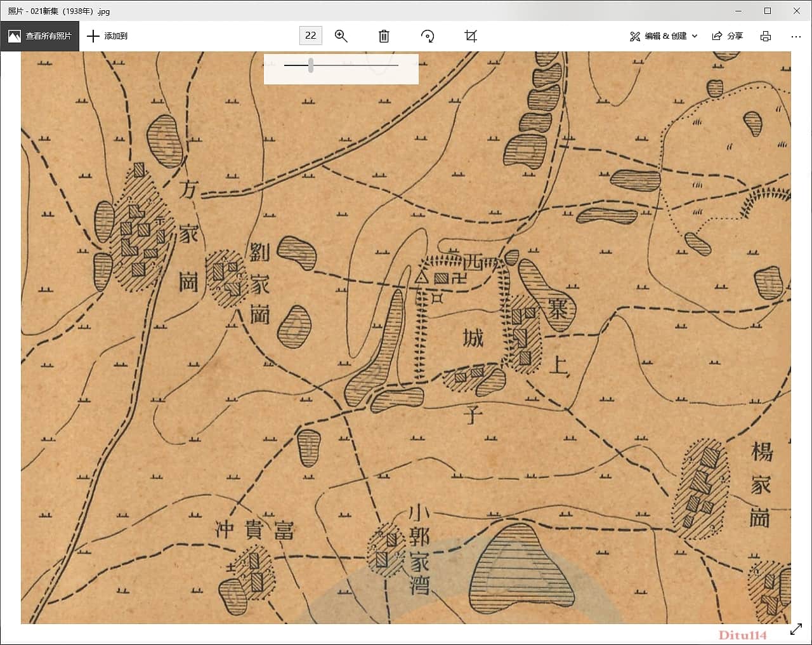Select the zoom percentage box showing 22
812x645 pixels.
(311, 36)
